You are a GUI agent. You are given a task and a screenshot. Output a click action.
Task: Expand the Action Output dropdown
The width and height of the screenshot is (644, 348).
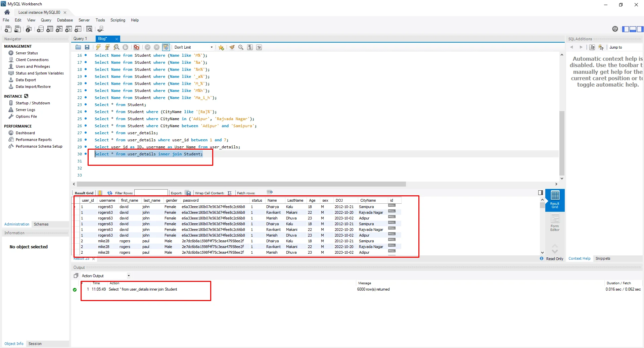[x=128, y=276]
